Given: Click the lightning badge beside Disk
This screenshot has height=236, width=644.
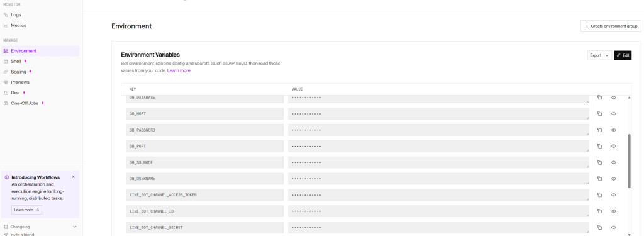Looking at the screenshot, I should tap(25, 93).
